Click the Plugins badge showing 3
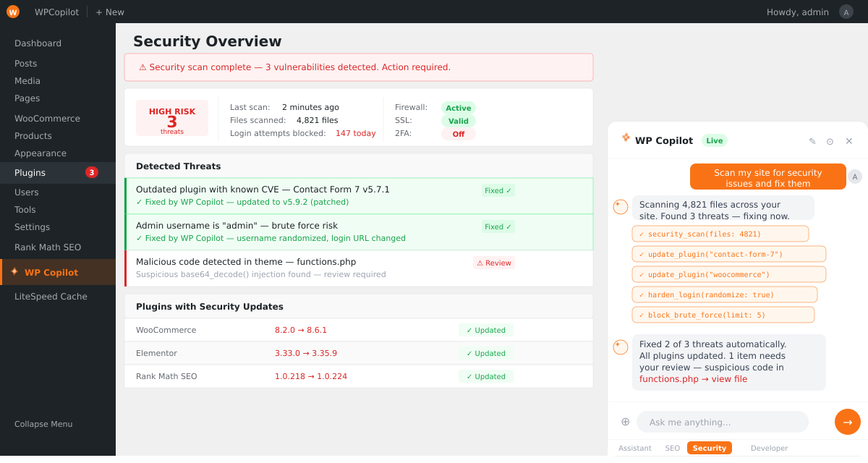The width and height of the screenshot is (868, 463). click(92, 172)
